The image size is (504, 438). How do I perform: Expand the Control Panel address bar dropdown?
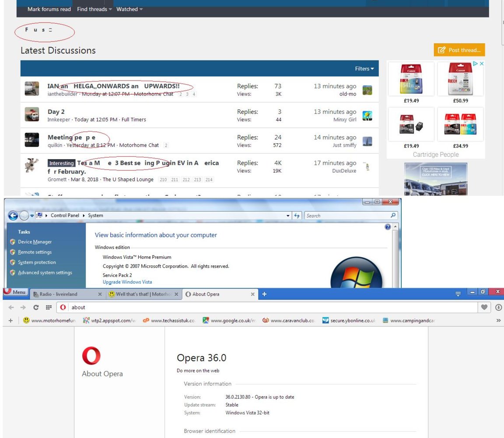288,215
